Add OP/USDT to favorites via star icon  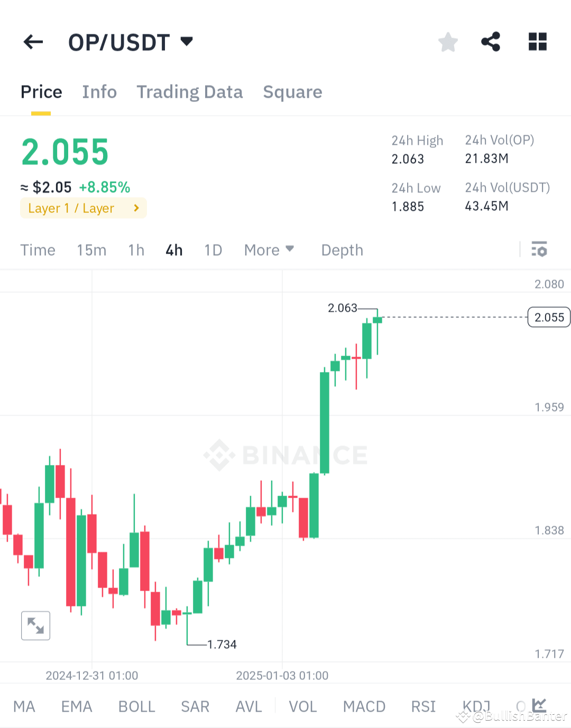coord(448,42)
